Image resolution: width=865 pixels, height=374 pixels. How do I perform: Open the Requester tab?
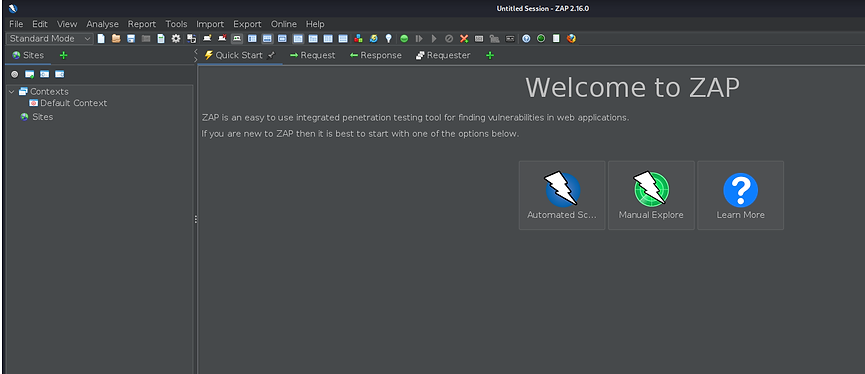click(x=443, y=55)
